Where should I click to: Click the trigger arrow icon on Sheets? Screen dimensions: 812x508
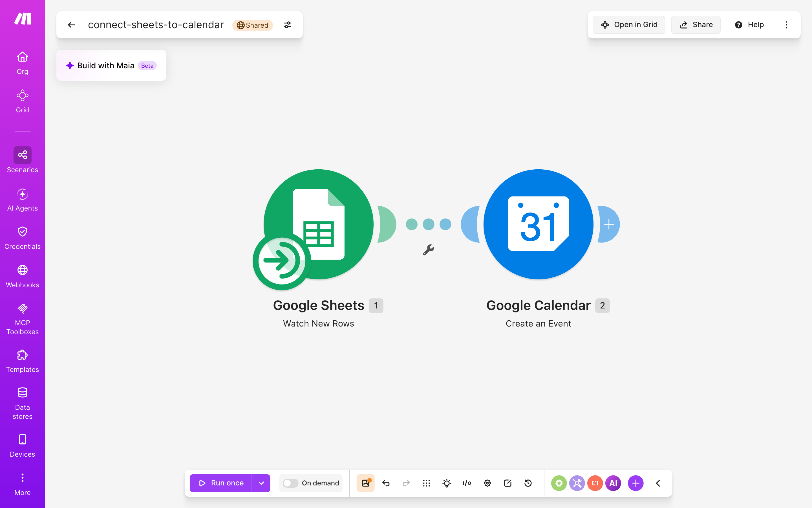tap(281, 261)
